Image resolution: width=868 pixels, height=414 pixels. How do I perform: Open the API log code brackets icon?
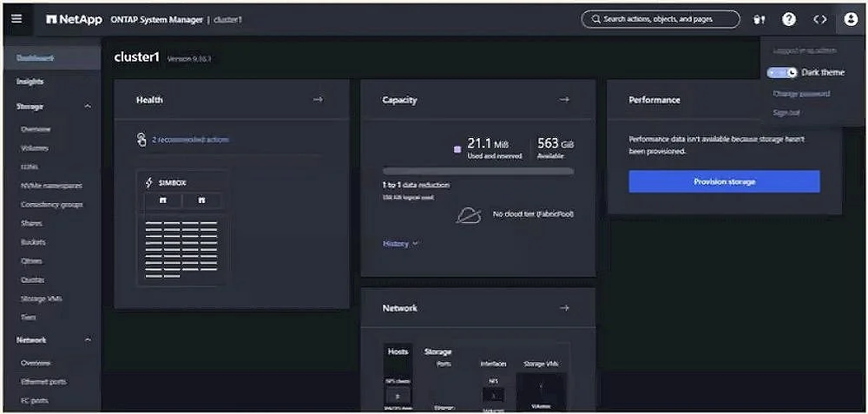pyautogui.click(x=820, y=19)
